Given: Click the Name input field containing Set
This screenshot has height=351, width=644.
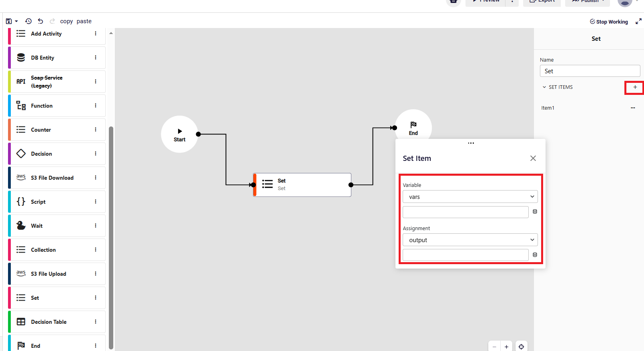Looking at the screenshot, I should (x=590, y=71).
